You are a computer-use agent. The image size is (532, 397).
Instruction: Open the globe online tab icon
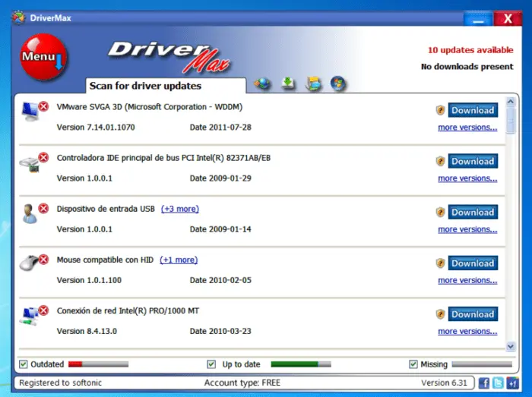pos(263,83)
